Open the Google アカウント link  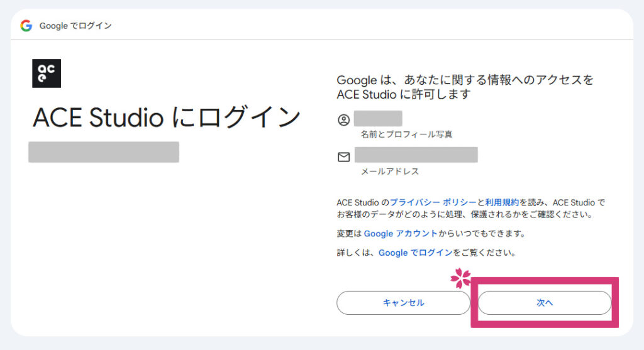point(400,233)
